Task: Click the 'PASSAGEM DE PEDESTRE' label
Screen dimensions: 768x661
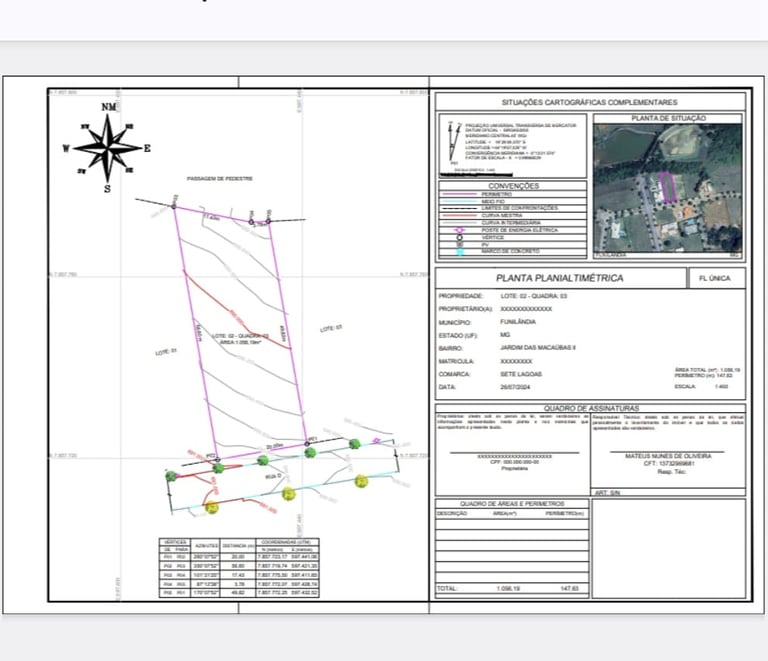Action: tap(220, 179)
